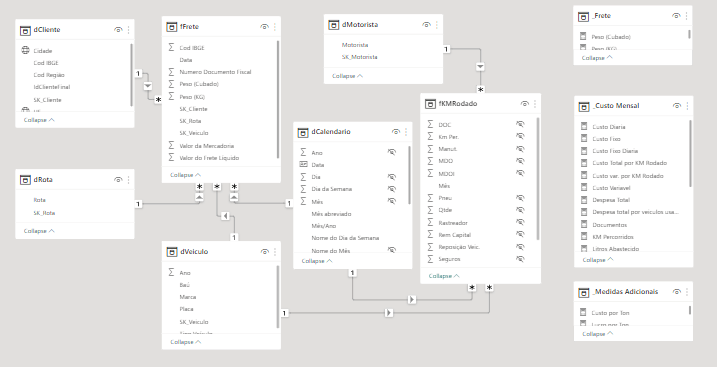Select the Marca field in dVeiculo
The height and width of the screenshot is (367, 717).
click(187, 297)
